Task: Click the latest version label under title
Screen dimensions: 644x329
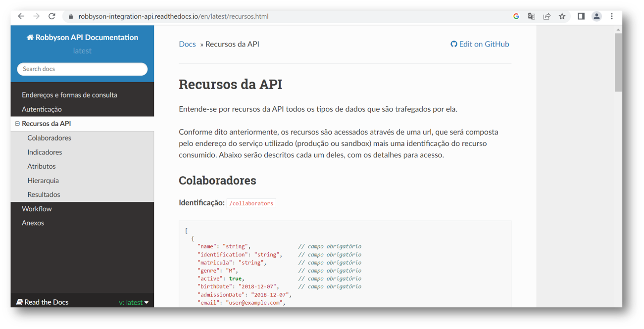Action: pos(82,51)
